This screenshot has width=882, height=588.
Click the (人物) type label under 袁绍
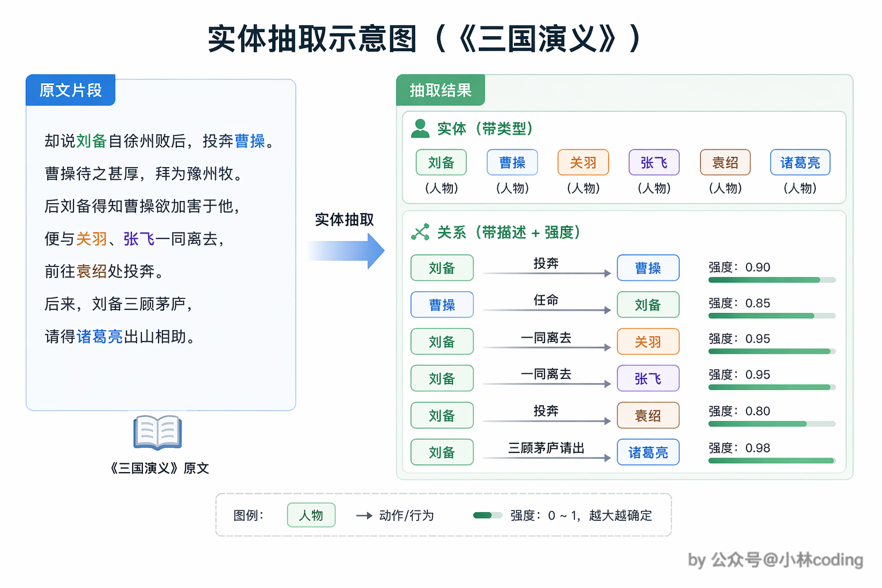(x=725, y=188)
